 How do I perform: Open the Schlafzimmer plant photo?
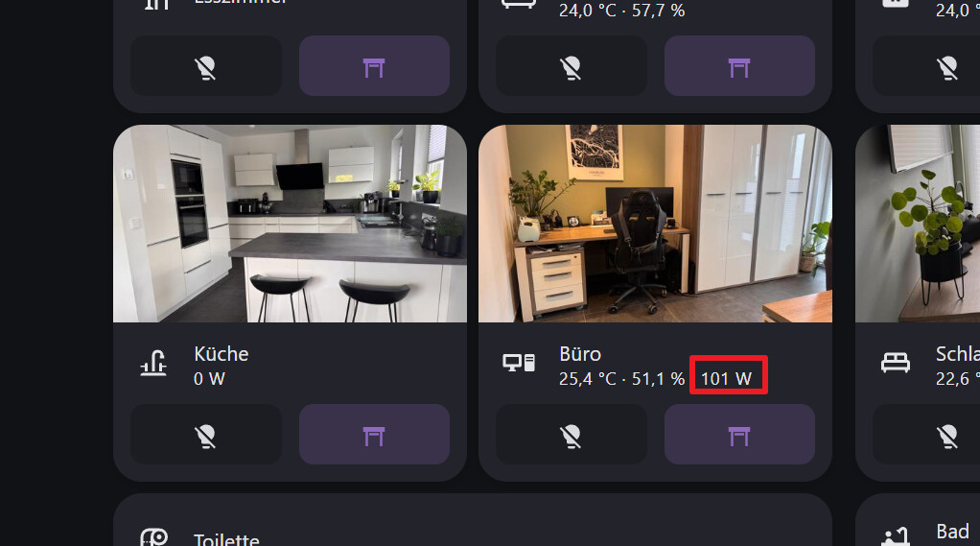click(x=918, y=224)
